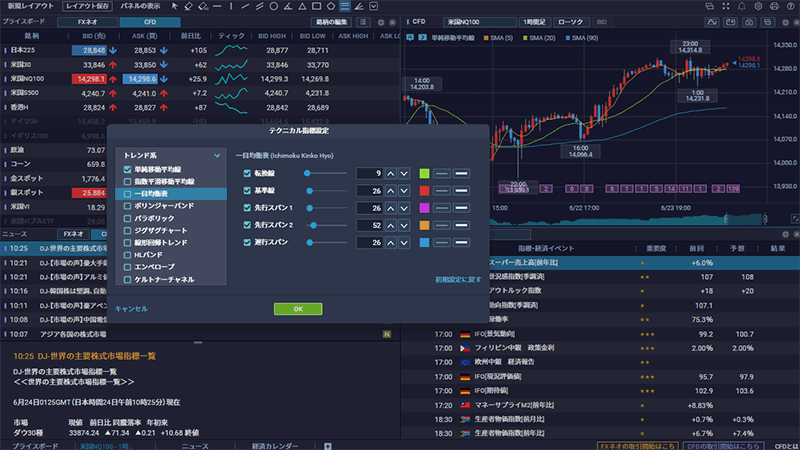The width and height of the screenshot is (800, 450).
Task: Open the ローソク chart type dropdown
Action: [x=571, y=21]
